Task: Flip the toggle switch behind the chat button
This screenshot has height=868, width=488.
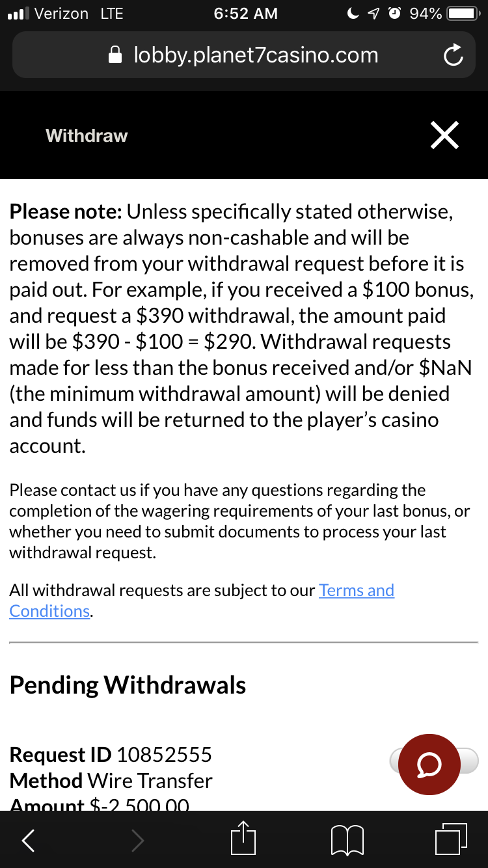Action: click(434, 760)
